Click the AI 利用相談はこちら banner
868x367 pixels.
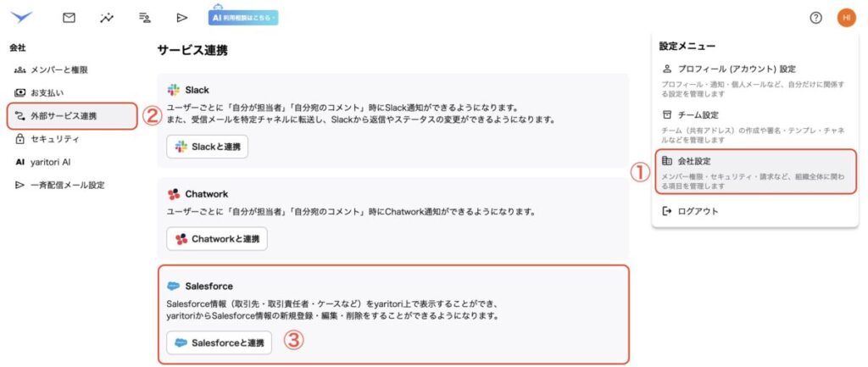[x=243, y=16]
